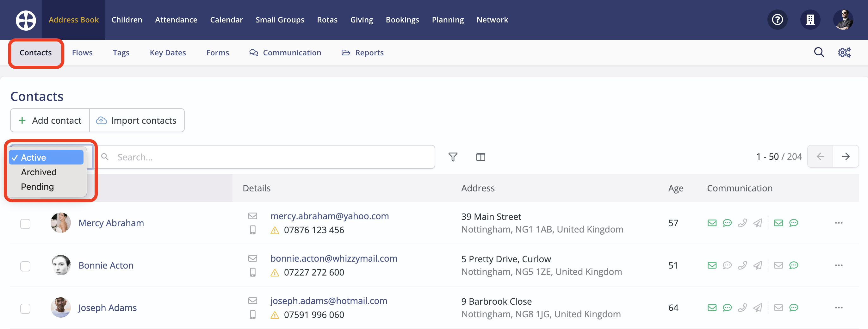868x329 pixels.
Task: Switch to the Flows tab
Action: pos(82,52)
